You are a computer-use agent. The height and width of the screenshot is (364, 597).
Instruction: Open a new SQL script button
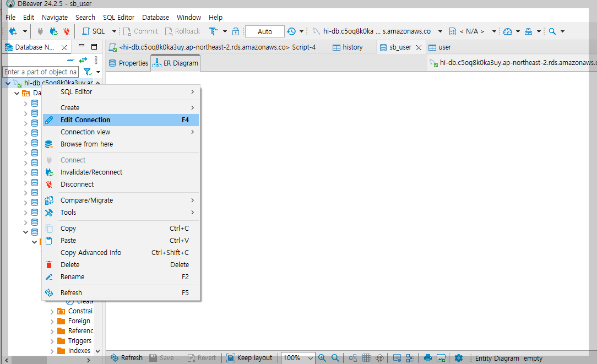tap(94, 31)
